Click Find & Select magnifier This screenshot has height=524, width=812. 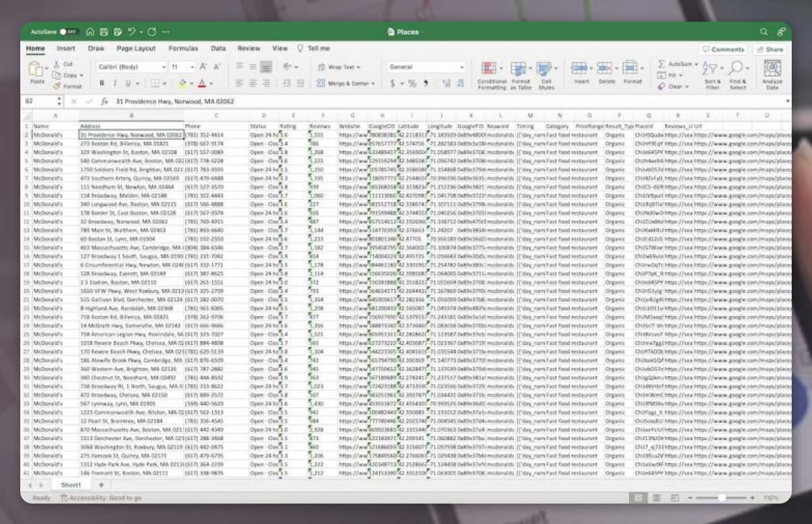coord(737,75)
